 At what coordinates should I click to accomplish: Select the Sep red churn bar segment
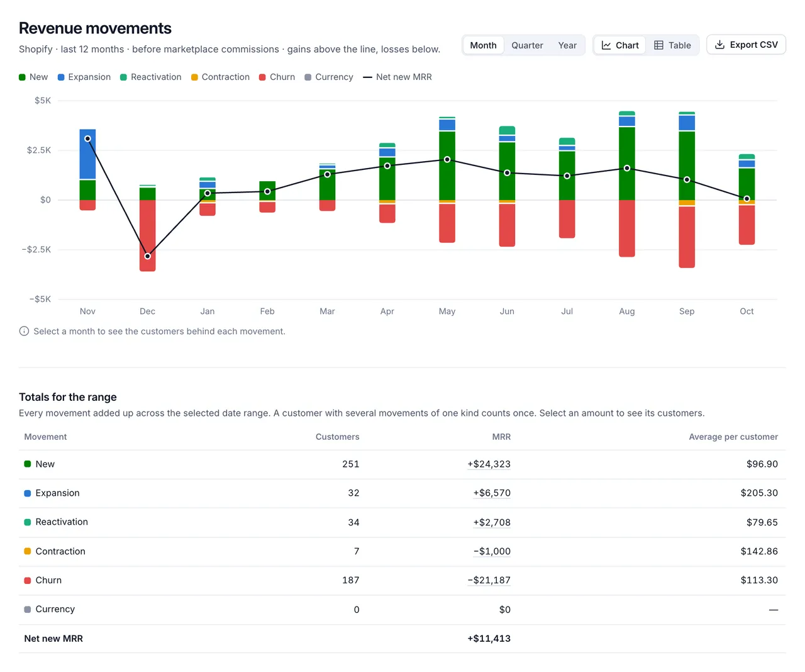(x=687, y=237)
